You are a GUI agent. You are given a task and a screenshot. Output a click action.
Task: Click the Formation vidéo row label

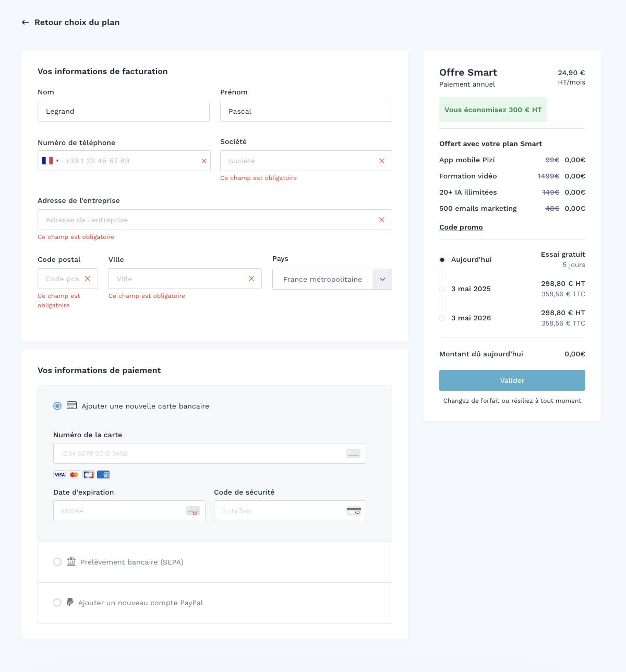click(x=468, y=176)
